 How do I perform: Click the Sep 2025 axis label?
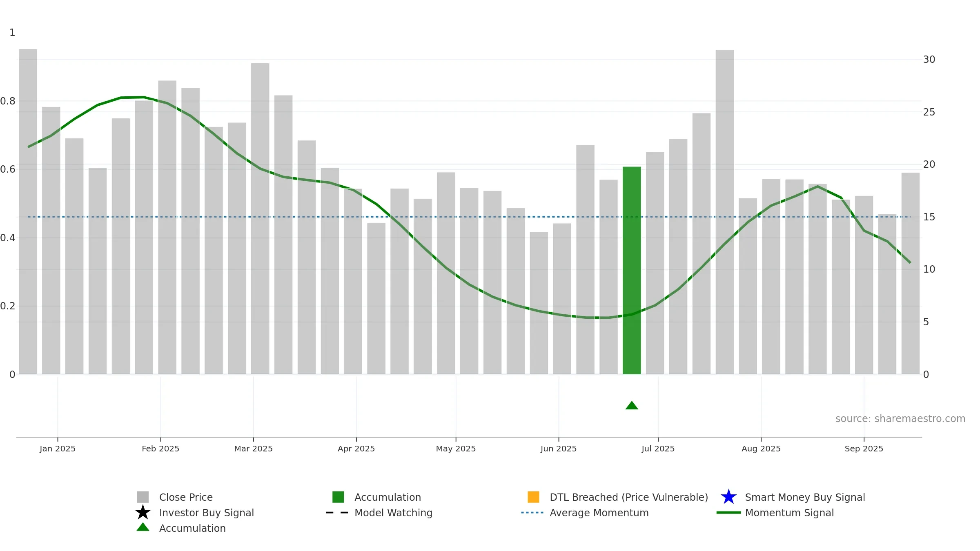864,449
